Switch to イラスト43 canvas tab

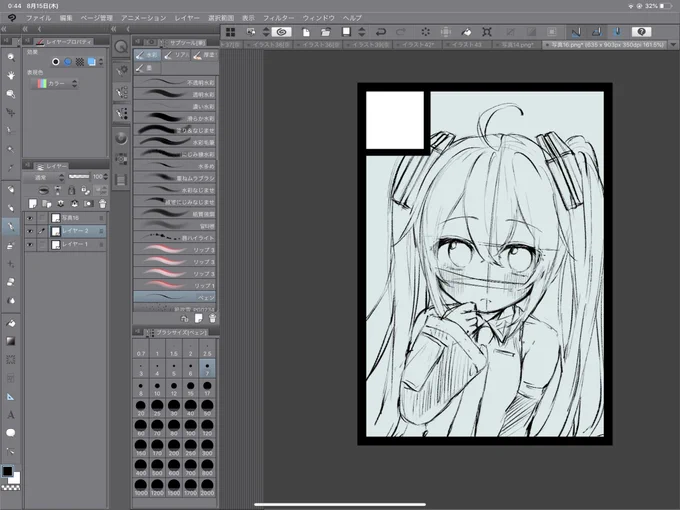pyautogui.click(x=467, y=45)
